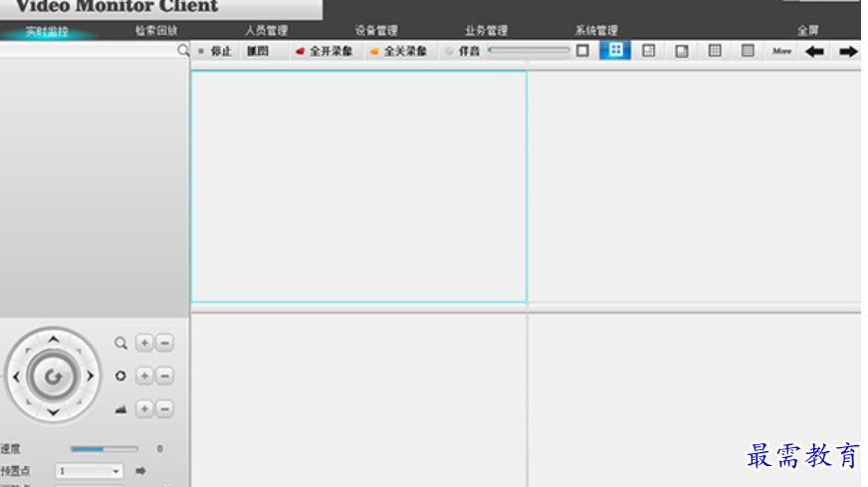Stop playback with the 停止 button
This screenshot has width=868, height=487.
coord(215,51)
